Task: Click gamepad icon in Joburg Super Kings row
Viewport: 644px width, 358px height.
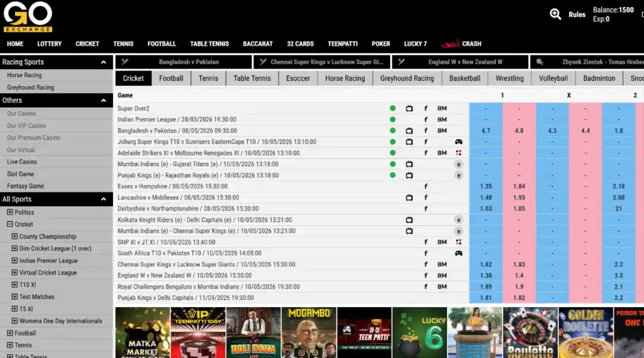Action: 458,142
